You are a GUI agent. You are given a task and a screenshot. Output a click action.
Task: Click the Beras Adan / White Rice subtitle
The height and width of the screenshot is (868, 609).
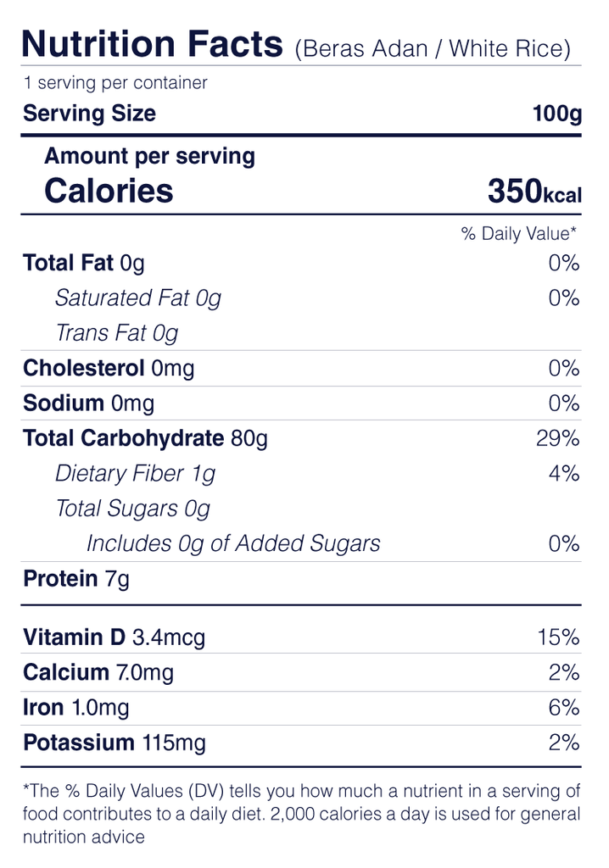tap(433, 48)
